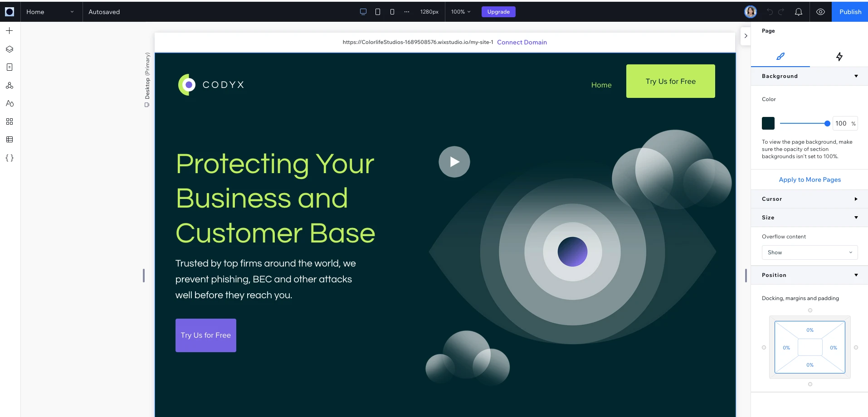The image size is (868, 417).
Task: Select the Protecting Your Business headline text
Action: click(x=275, y=198)
